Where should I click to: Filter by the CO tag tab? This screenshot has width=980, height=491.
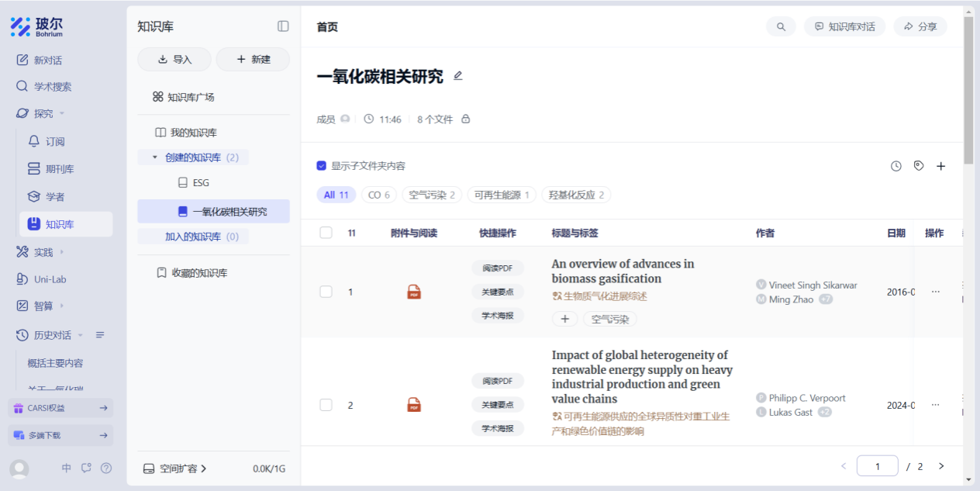tap(379, 195)
